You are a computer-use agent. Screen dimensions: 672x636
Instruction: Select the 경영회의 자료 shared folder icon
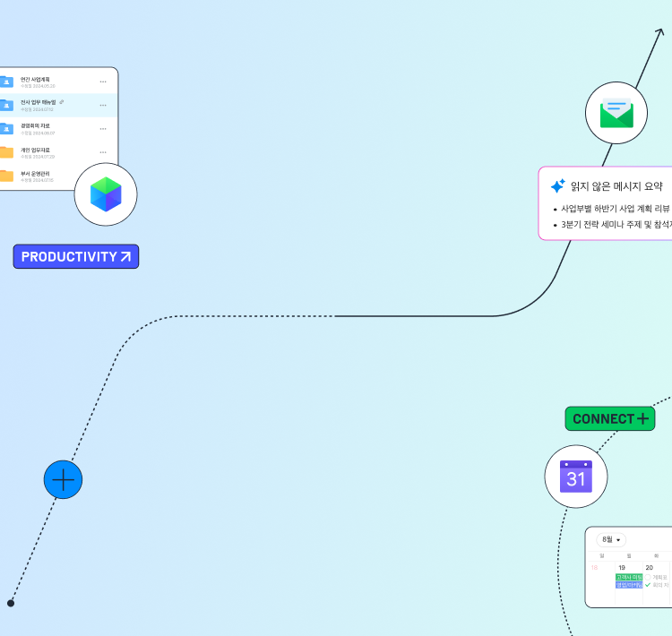pyautogui.click(x=6, y=129)
